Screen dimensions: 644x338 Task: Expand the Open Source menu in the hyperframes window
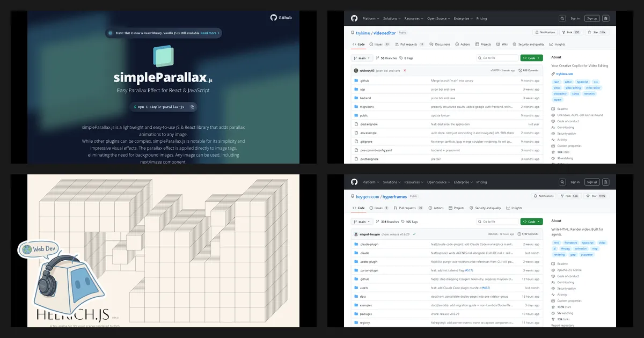438,182
